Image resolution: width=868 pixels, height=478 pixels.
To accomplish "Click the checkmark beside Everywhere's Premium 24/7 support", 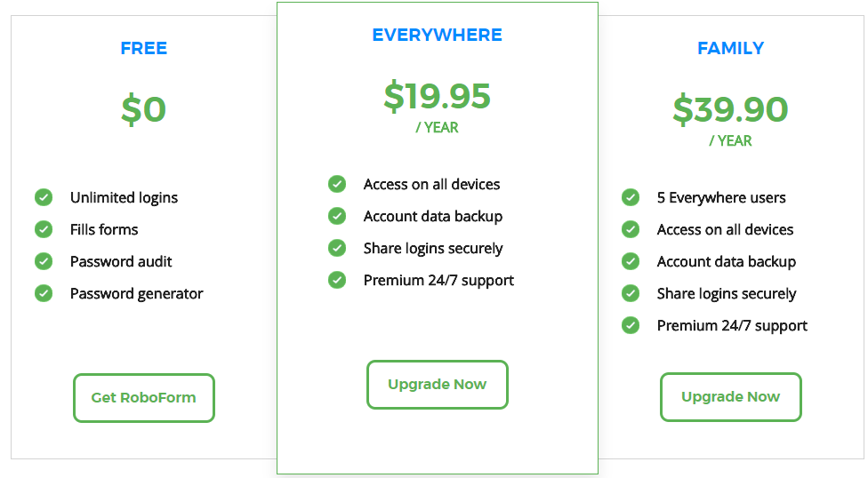I will click(337, 280).
